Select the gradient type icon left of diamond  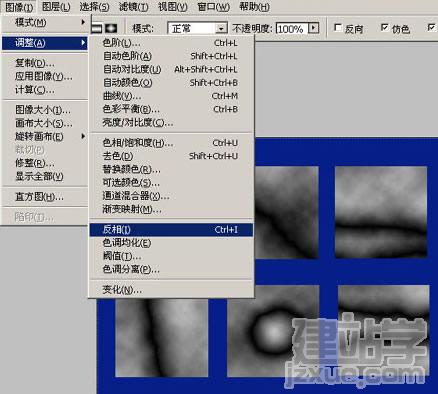coord(97,28)
